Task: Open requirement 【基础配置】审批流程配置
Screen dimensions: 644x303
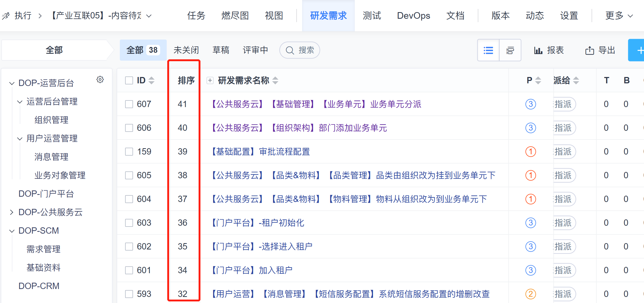Action: click(261, 152)
